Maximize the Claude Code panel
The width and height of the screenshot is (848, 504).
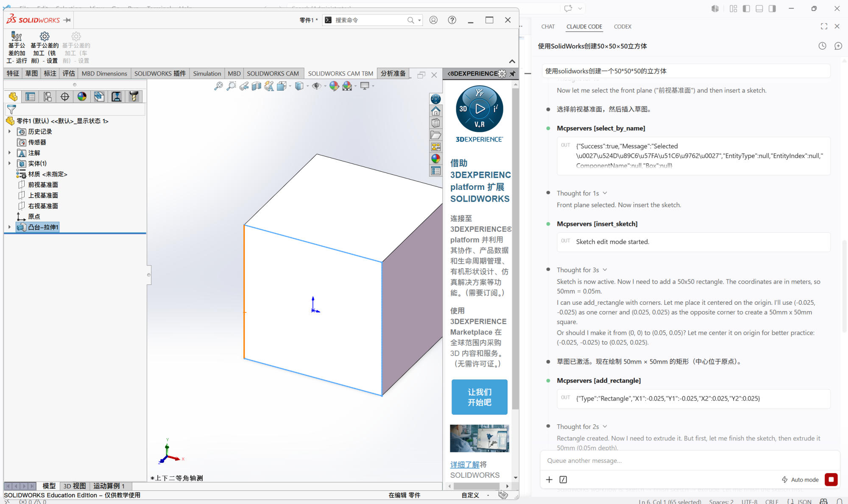[x=824, y=26]
